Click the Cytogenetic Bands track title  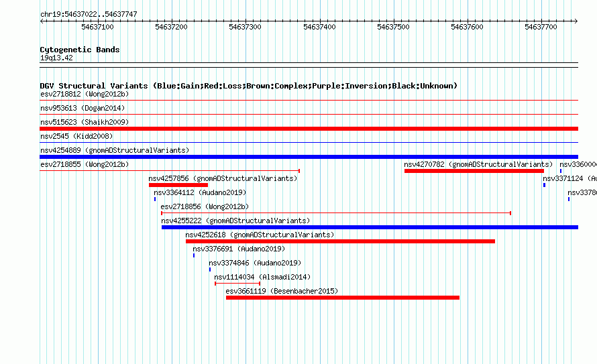[80, 50]
